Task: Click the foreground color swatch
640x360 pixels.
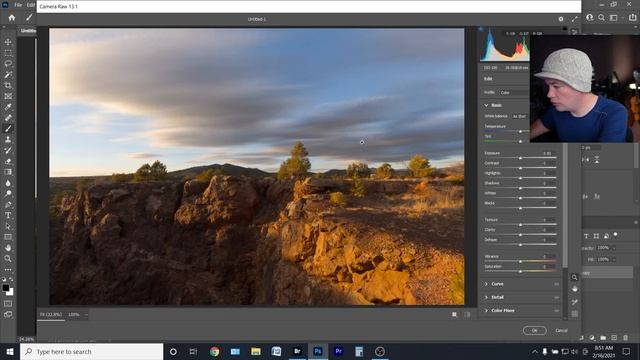Action: click(6, 288)
